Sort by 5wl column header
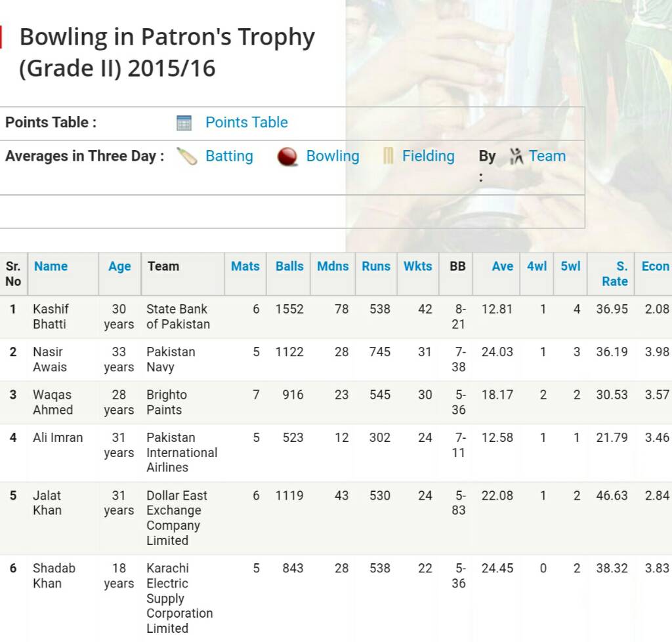The width and height of the screenshot is (672, 642). point(570,266)
